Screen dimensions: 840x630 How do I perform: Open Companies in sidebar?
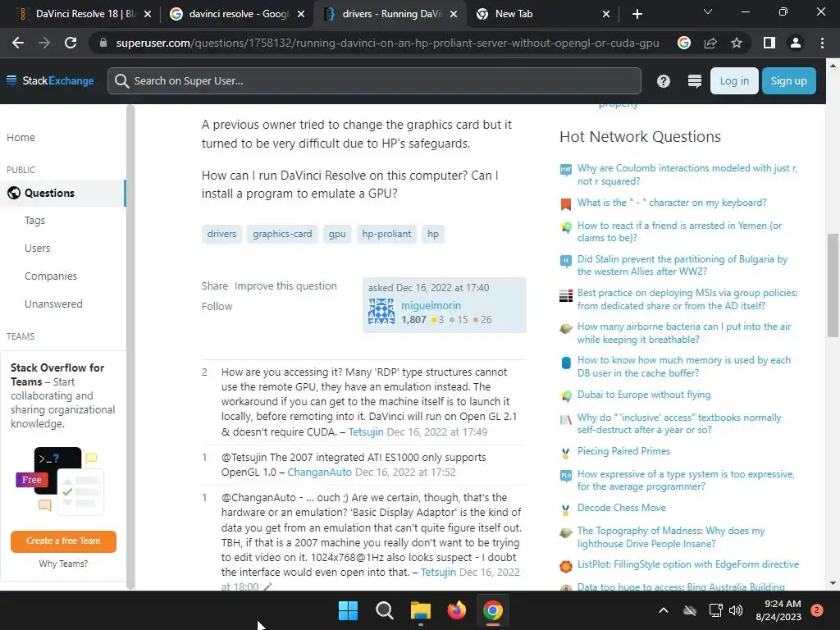(50, 276)
